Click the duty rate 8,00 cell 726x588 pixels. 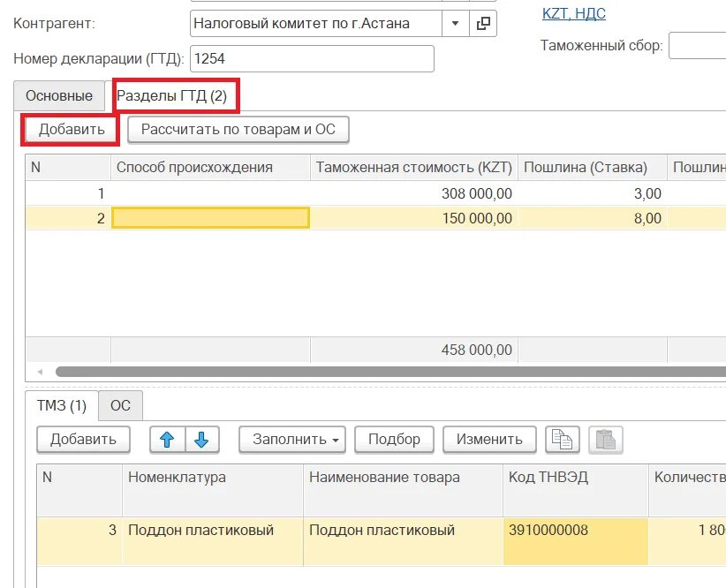coord(592,218)
